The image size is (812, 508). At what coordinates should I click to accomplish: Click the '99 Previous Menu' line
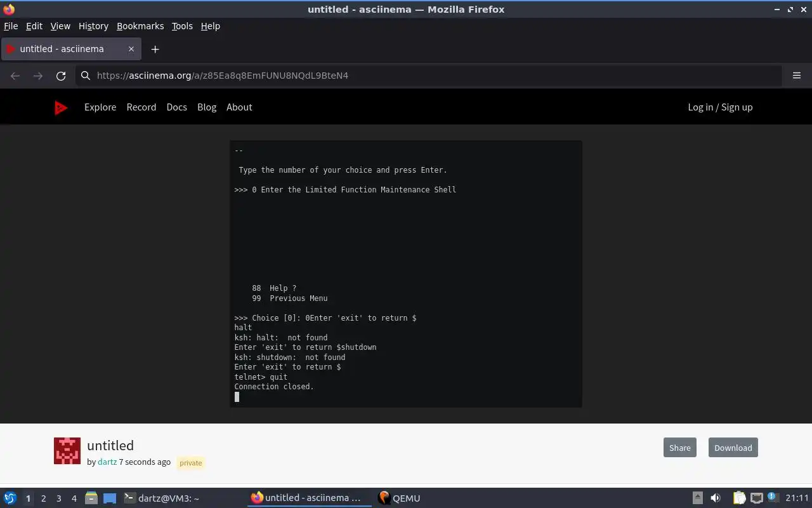click(x=290, y=298)
